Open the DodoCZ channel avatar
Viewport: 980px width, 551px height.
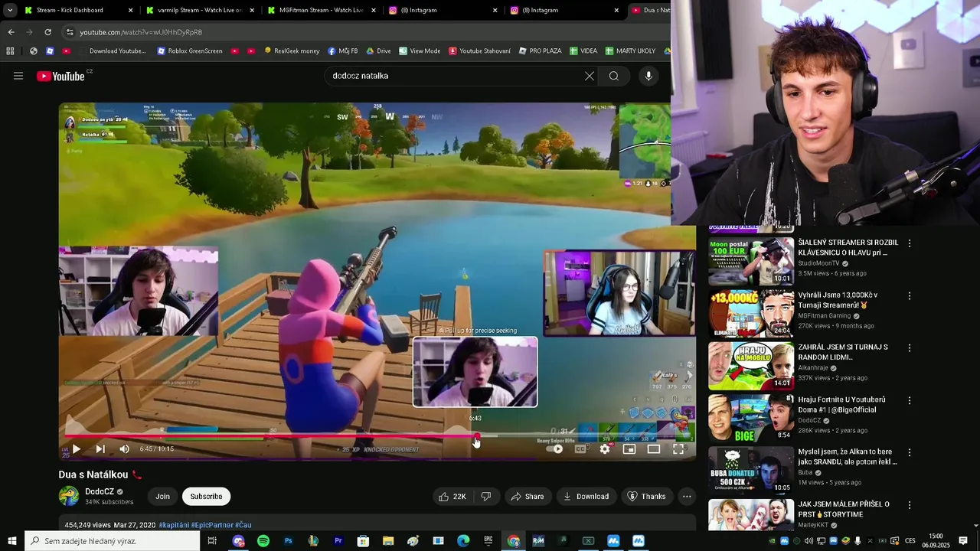[x=69, y=497]
